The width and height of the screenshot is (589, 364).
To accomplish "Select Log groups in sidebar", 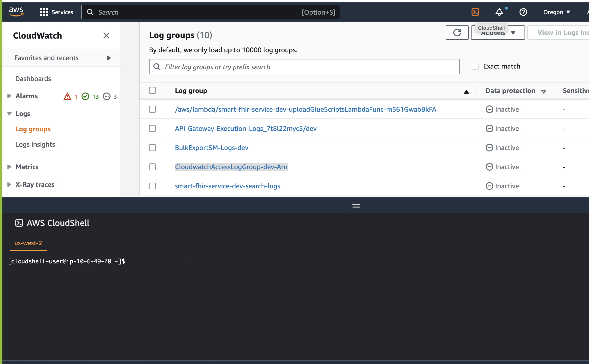I will [33, 129].
